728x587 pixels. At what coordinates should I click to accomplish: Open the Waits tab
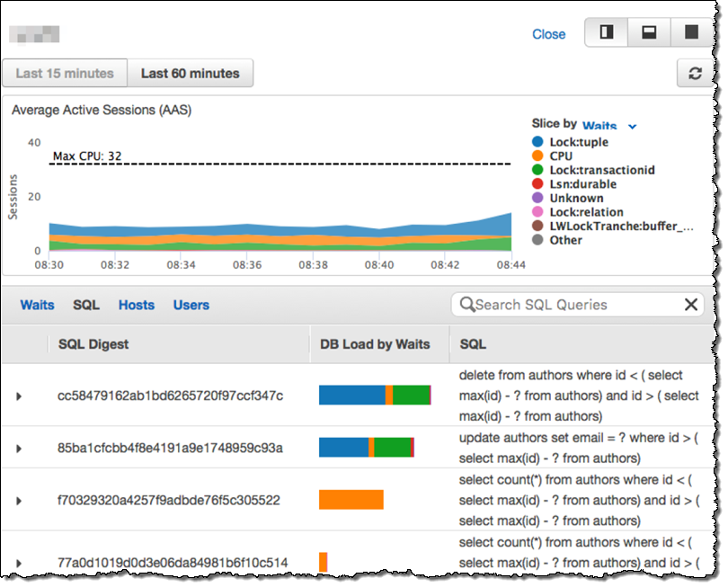[37, 305]
